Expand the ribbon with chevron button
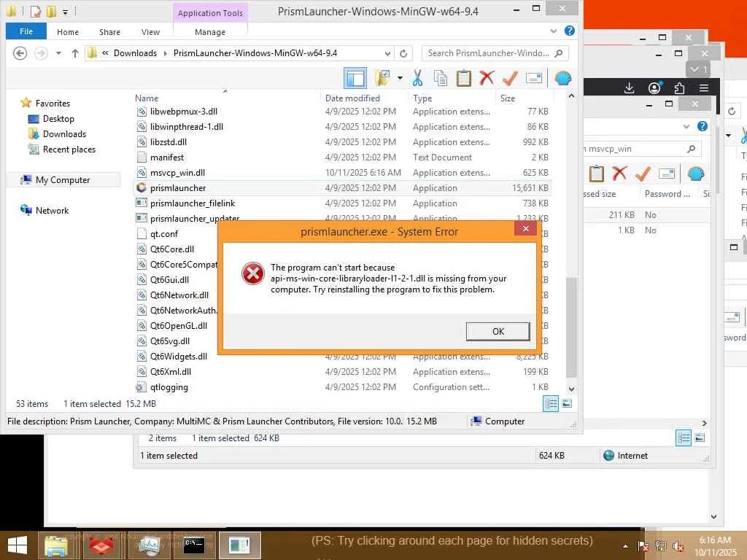This screenshot has height=560, width=747. tap(554, 31)
